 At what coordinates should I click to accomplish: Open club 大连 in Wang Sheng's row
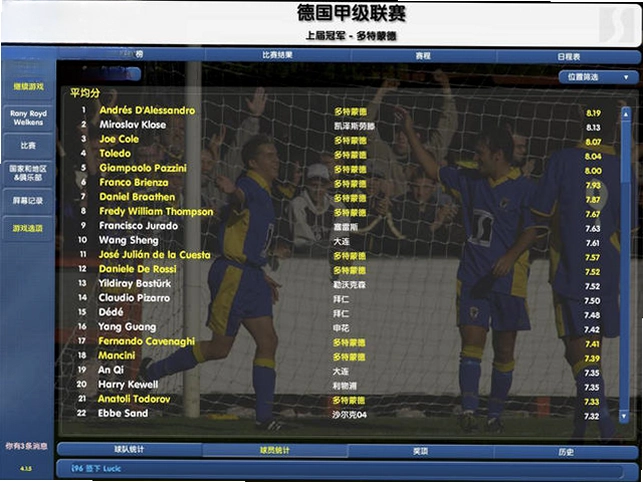(341, 242)
